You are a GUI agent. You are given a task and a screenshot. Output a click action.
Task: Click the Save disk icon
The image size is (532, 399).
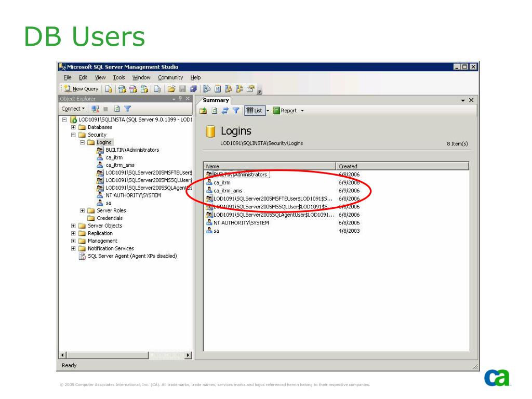182,89
